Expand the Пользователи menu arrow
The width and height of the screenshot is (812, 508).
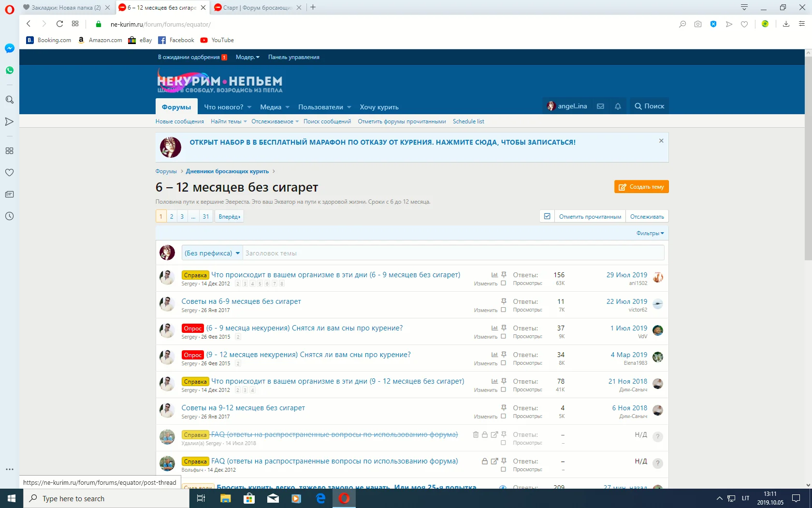pos(349,107)
